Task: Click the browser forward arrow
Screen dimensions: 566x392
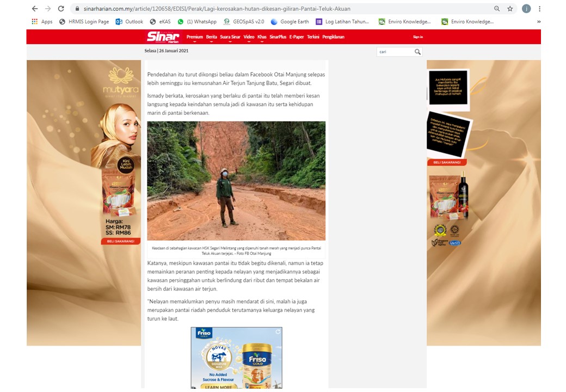Action: (48, 9)
